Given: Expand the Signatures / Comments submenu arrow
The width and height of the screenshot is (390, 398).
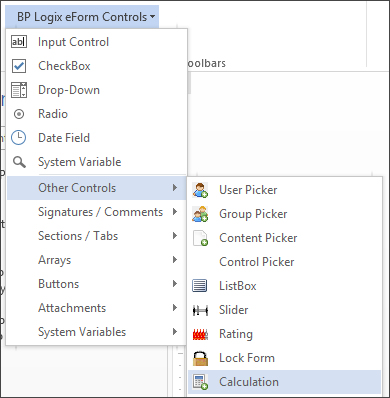Looking at the screenshot, I should [175, 212].
